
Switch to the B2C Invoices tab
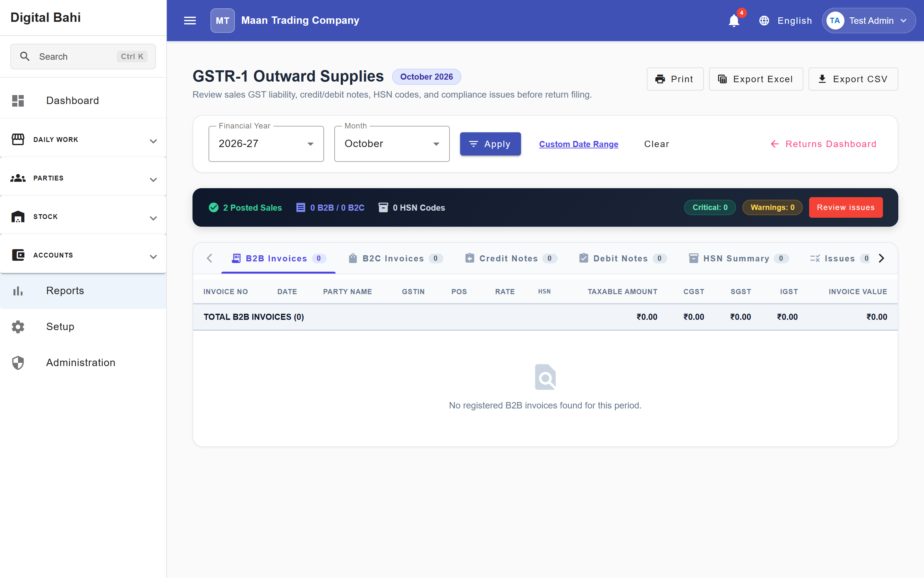[x=395, y=258]
